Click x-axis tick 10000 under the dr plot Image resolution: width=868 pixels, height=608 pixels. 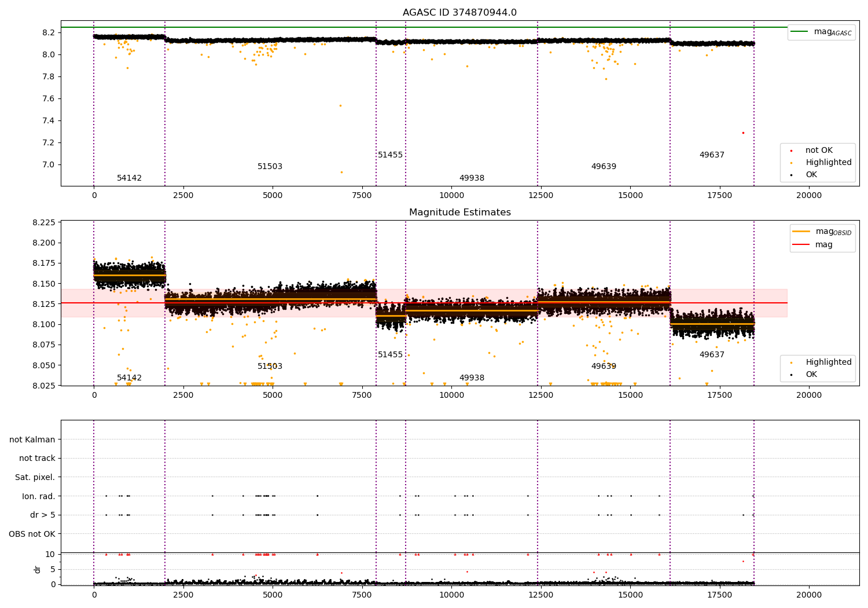click(451, 595)
